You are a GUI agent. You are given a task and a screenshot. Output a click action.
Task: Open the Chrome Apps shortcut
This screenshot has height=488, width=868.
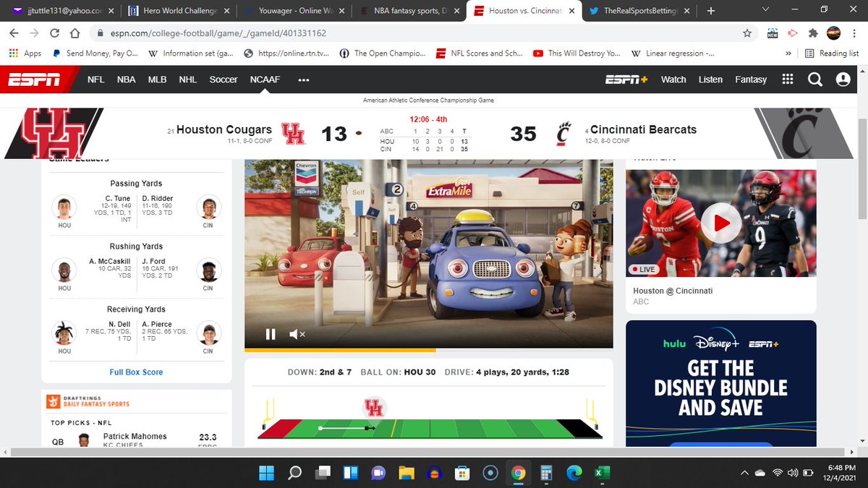25,53
